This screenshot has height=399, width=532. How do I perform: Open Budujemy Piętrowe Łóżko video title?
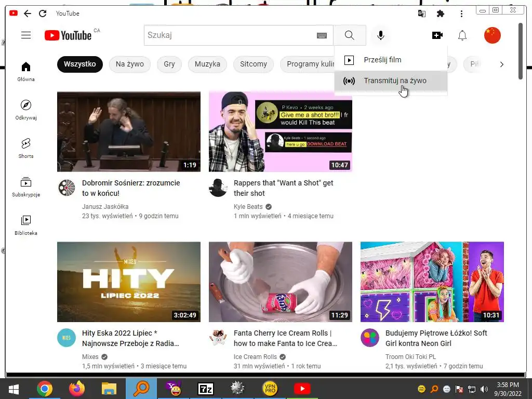[x=436, y=338]
